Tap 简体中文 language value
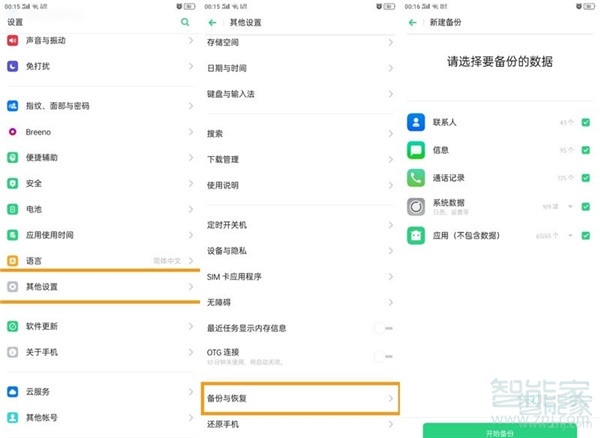The width and height of the screenshot is (600, 438). pyautogui.click(x=167, y=261)
